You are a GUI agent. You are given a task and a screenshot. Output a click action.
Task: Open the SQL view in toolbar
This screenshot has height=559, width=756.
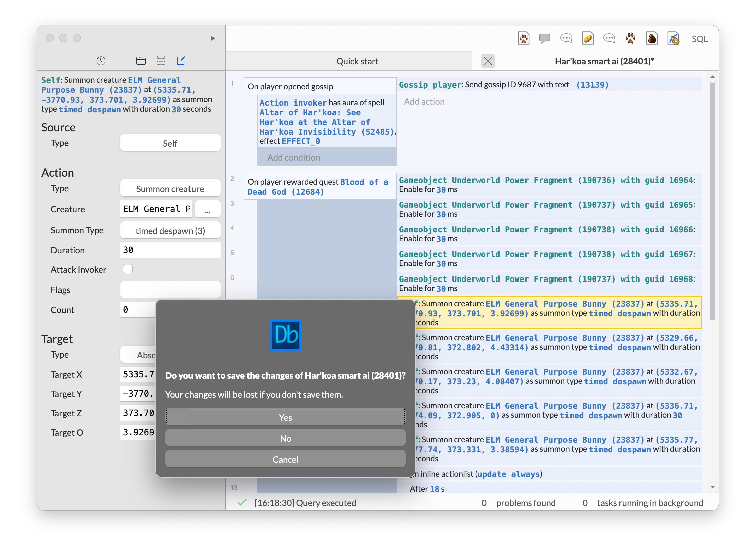coord(699,39)
